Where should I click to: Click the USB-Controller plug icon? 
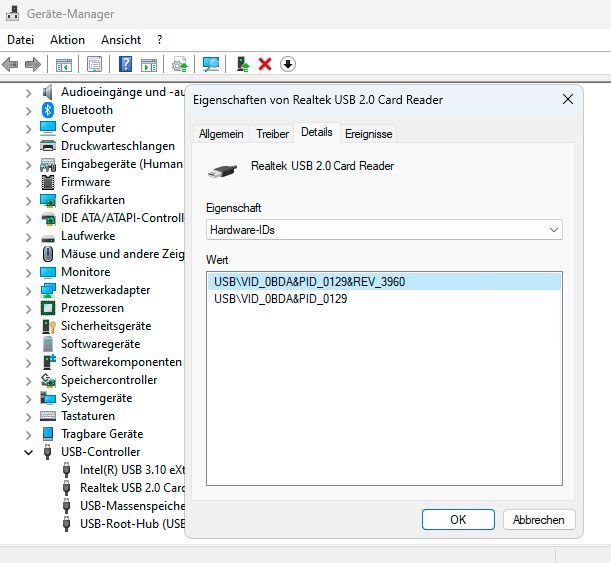point(48,452)
